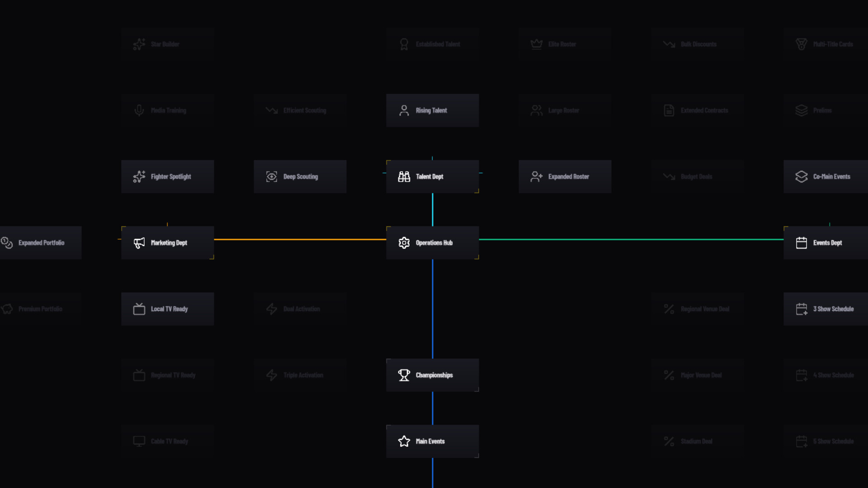The height and width of the screenshot is (488, 868).
Task: Select the sparkle icon on Fighter Spotlight
Action: [139, 177]
